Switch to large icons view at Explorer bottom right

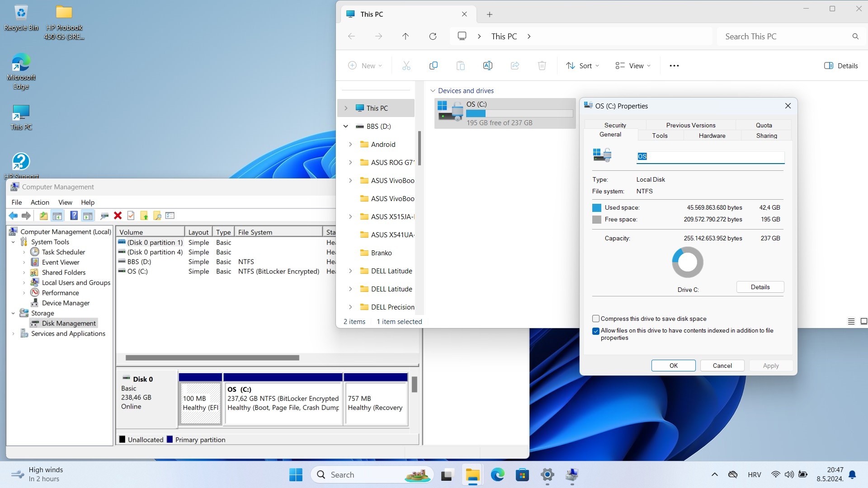[863, 321]
